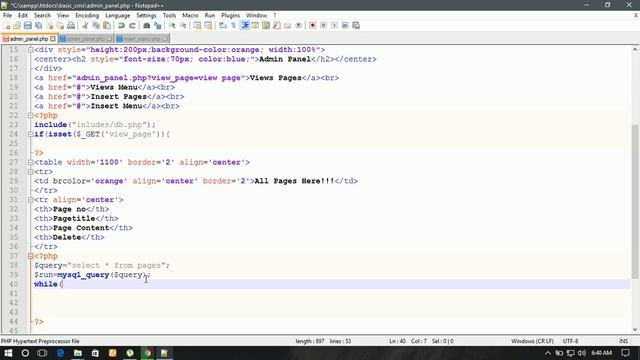Save the current file with toolbar icon
The width and height of the screenshot is (640, 360).
[x=27, y=26]
